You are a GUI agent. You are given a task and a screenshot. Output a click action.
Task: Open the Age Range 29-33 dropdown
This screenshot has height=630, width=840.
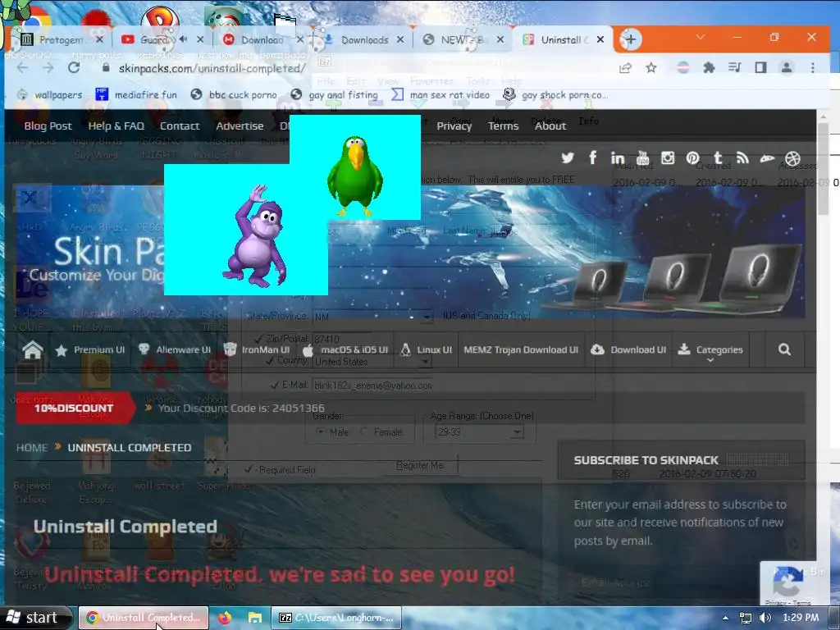[517, 431]
